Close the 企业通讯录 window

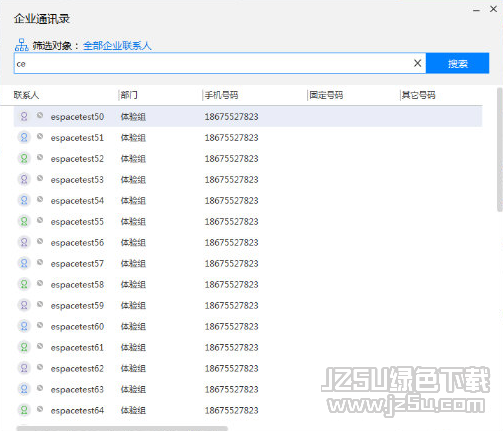point(494,9)
